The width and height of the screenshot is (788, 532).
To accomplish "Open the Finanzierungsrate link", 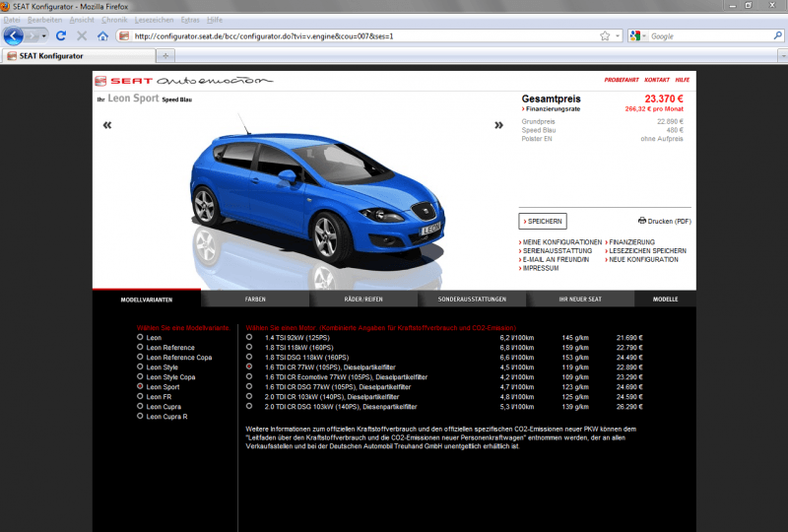I will click(x=551, y=109).
